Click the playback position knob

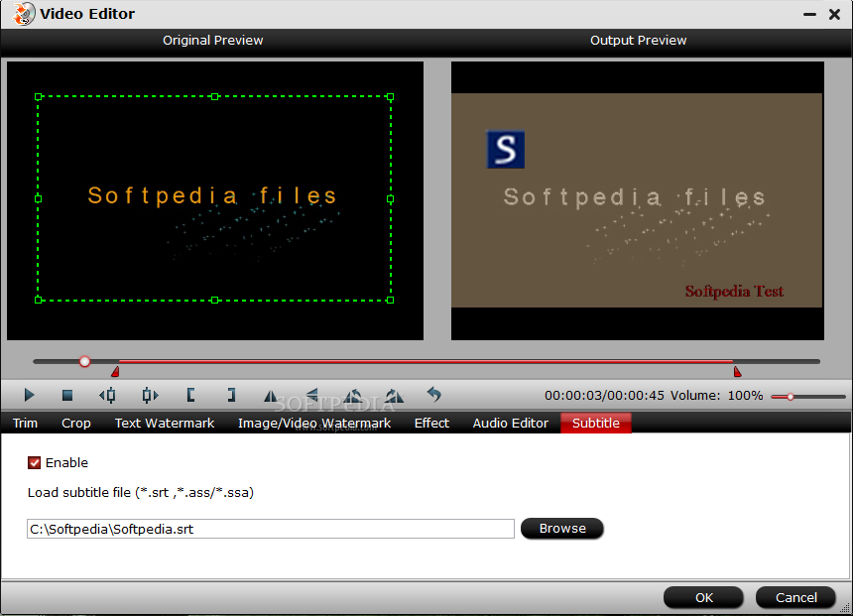(84, 361)
